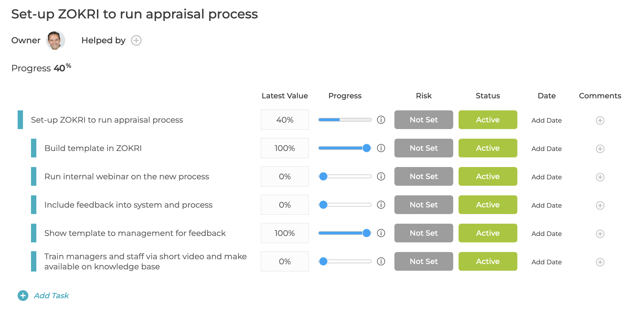Image resolution: width=644 pixels, height=310 pixels.
Task: Add comment on Build template in ZOKRI row
Action: 600,149
